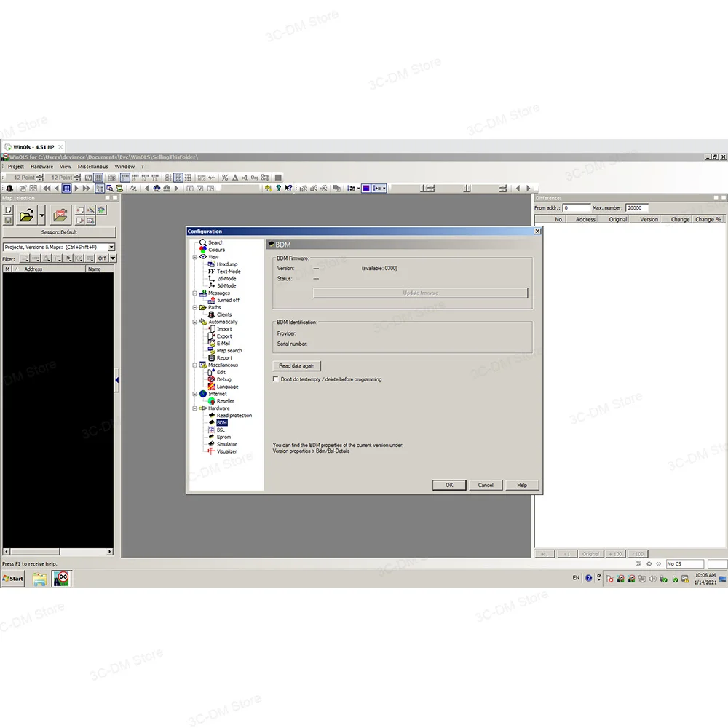Click Read data again button
728x728 pixels.
[x=297, y=366]
